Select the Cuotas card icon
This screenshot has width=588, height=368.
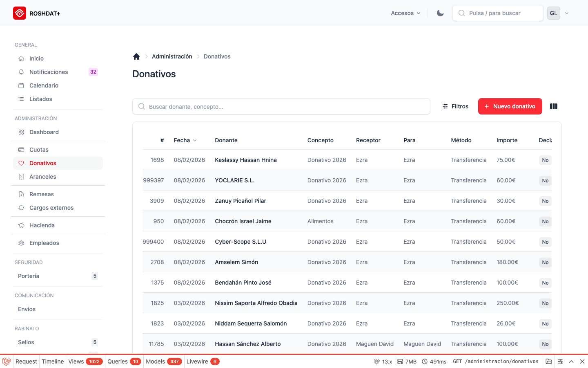pos(21,150)
